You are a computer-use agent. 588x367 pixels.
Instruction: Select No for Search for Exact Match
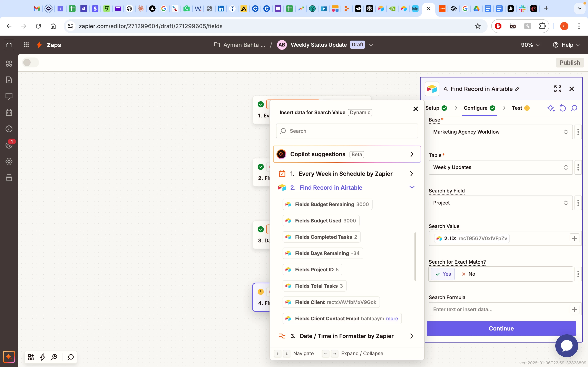click(x=468, y=274)
